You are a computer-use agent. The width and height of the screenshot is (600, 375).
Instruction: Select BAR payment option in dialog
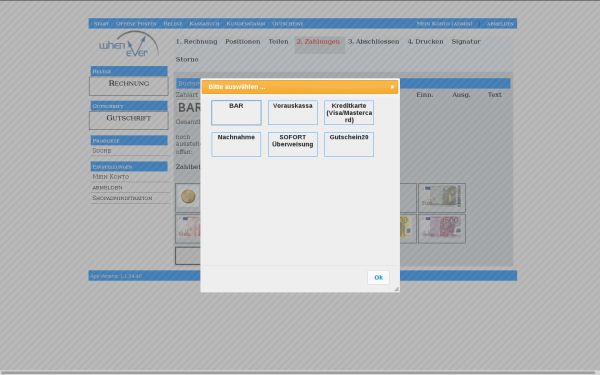(236, 112)
